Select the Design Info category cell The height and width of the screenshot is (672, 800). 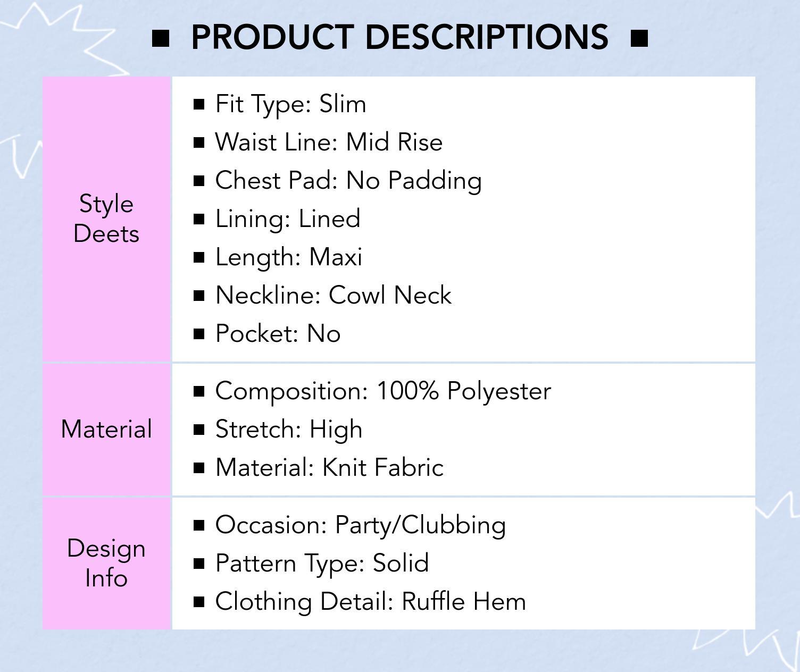(106, 563)
